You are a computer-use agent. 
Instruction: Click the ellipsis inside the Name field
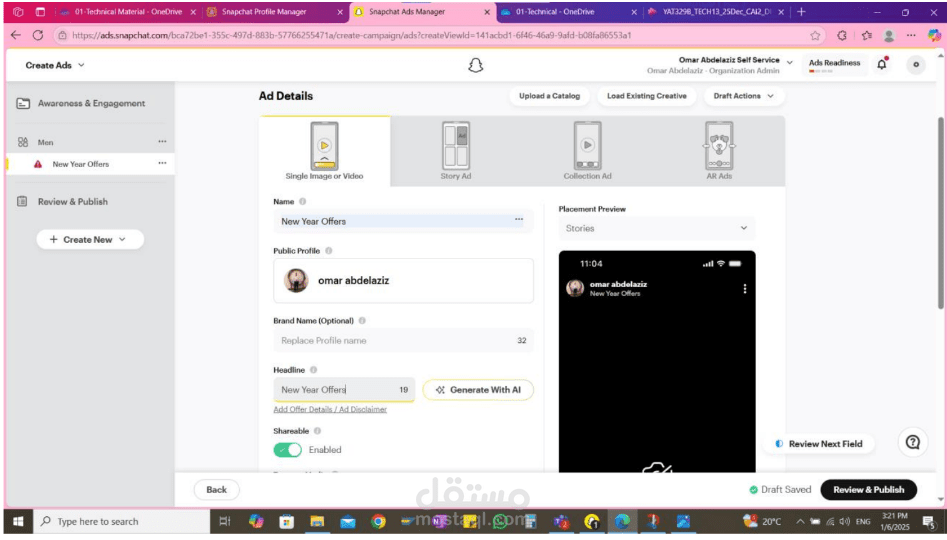[519, 219]
